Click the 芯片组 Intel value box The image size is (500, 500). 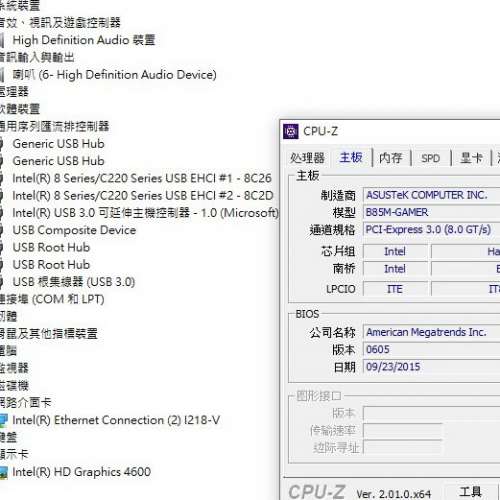tap(395, 251)
